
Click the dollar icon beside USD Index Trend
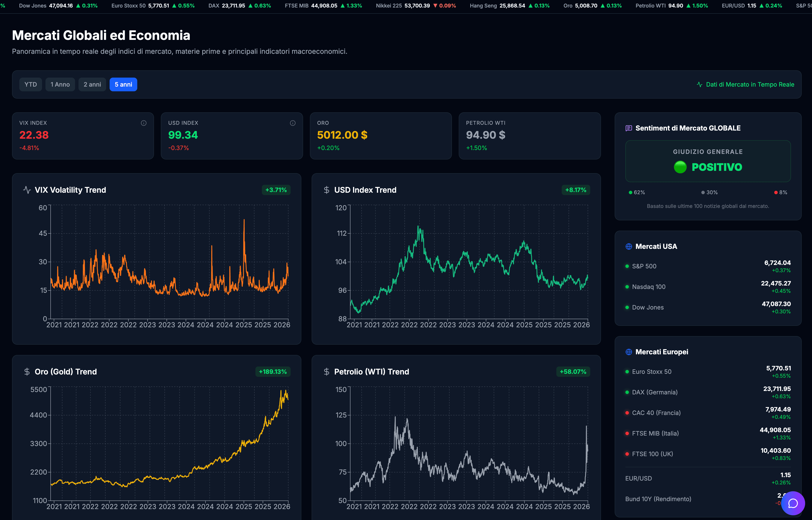coord(326,190)
